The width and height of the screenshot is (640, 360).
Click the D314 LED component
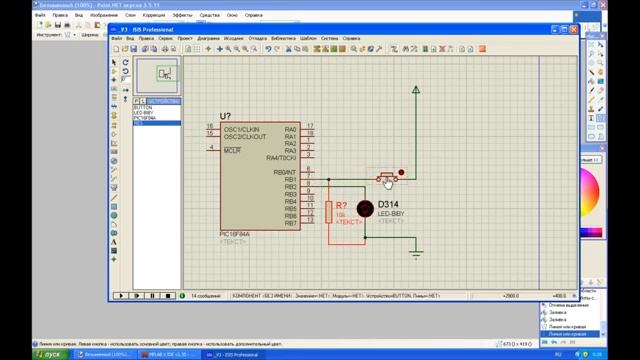coord(365,209)
